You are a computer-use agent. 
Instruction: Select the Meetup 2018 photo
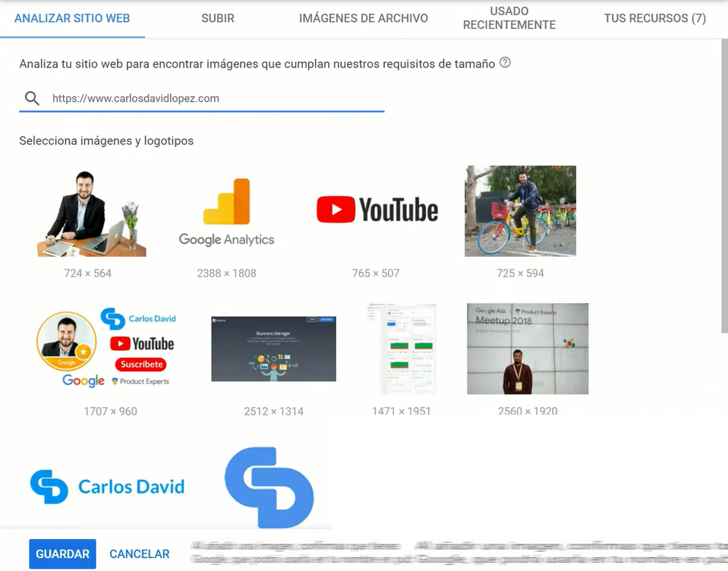click(x=528, y=349)
